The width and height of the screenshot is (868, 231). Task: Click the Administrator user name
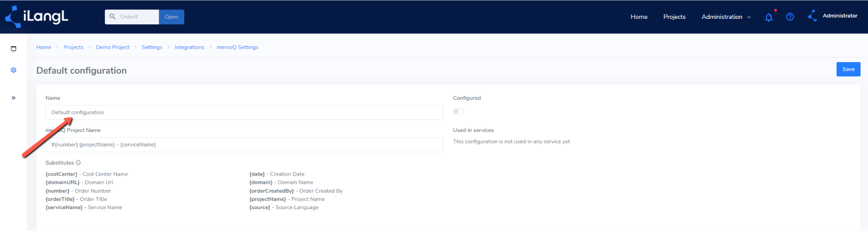[840, 16]
